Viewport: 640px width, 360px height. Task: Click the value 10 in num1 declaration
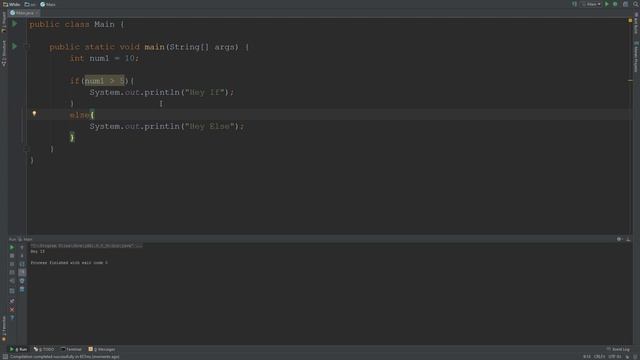pyautogui.click(x=130, y=58)
